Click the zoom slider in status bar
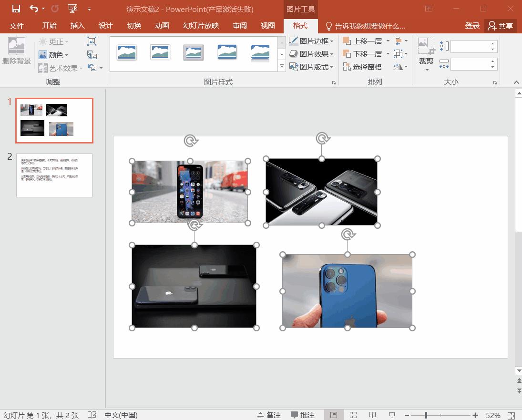The height and width of the screenshot is (420, 522). 426,415
